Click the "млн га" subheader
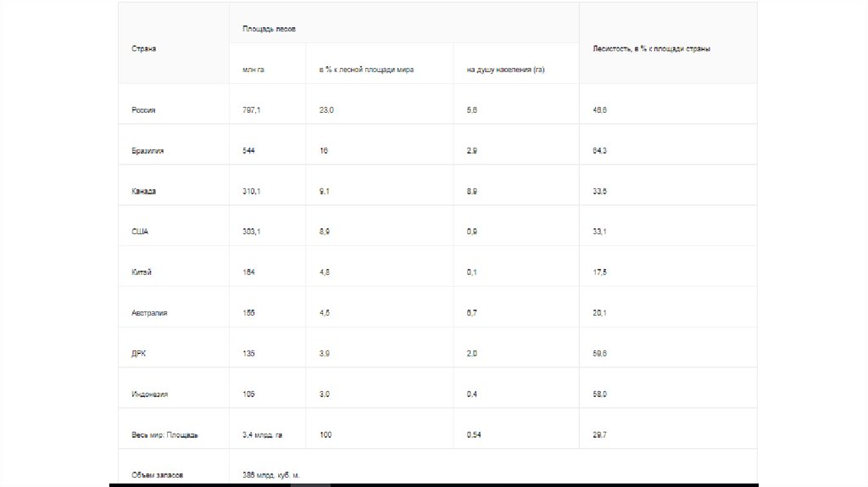The width and height of the screenshot is (868, 487). 253,70
